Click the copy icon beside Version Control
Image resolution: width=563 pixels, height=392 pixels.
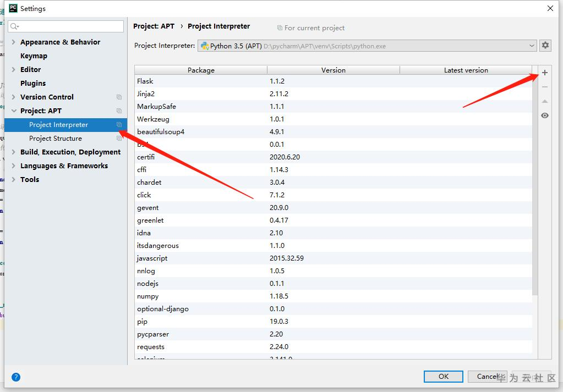pos(119,97)
